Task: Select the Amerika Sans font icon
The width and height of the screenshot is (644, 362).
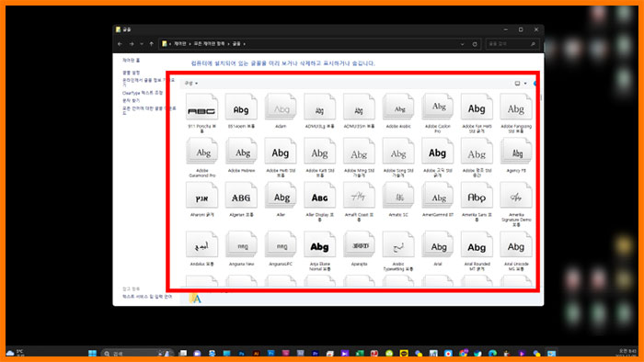Action: click(477, 196)
